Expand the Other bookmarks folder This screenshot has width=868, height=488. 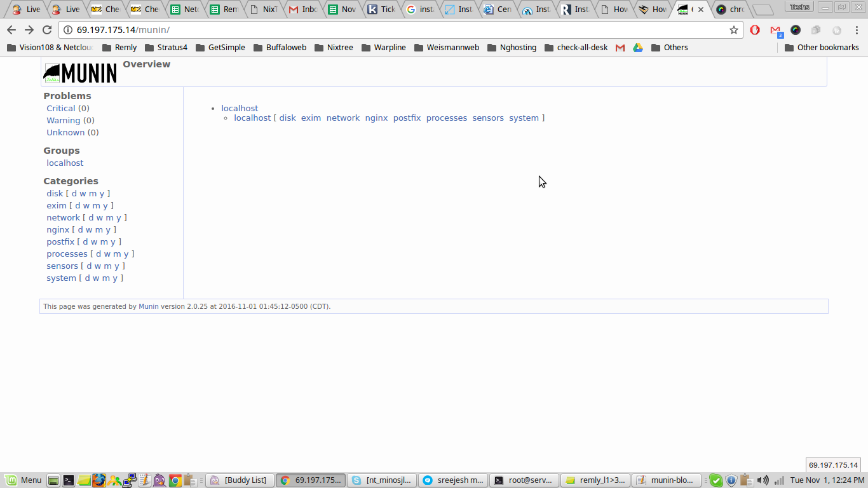coord(822,48)
